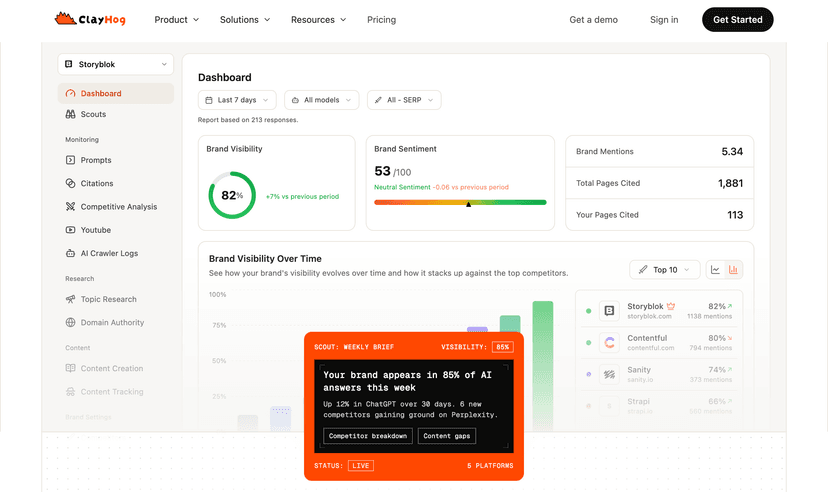
Task: Click the Get Started button
Action: point(737,19)
